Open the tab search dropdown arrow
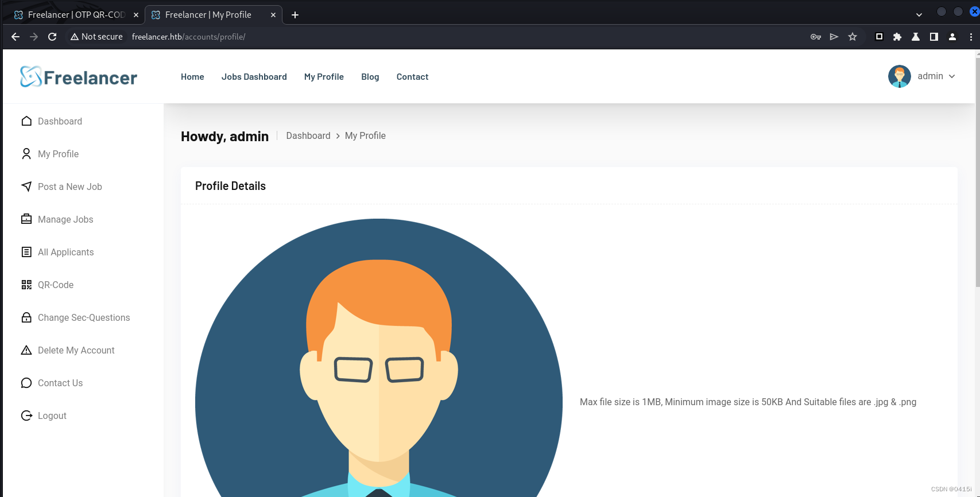980x497 pixels. click(x=919, y=15)
